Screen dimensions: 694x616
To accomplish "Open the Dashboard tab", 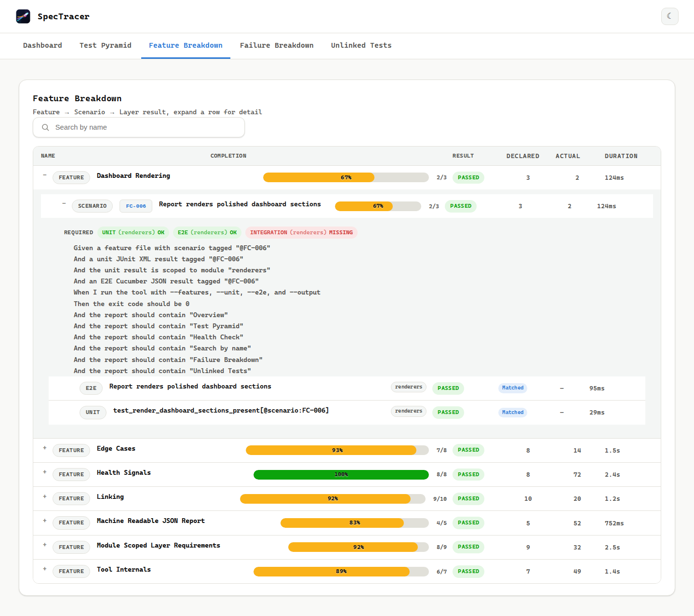I will tap(42, 45).
